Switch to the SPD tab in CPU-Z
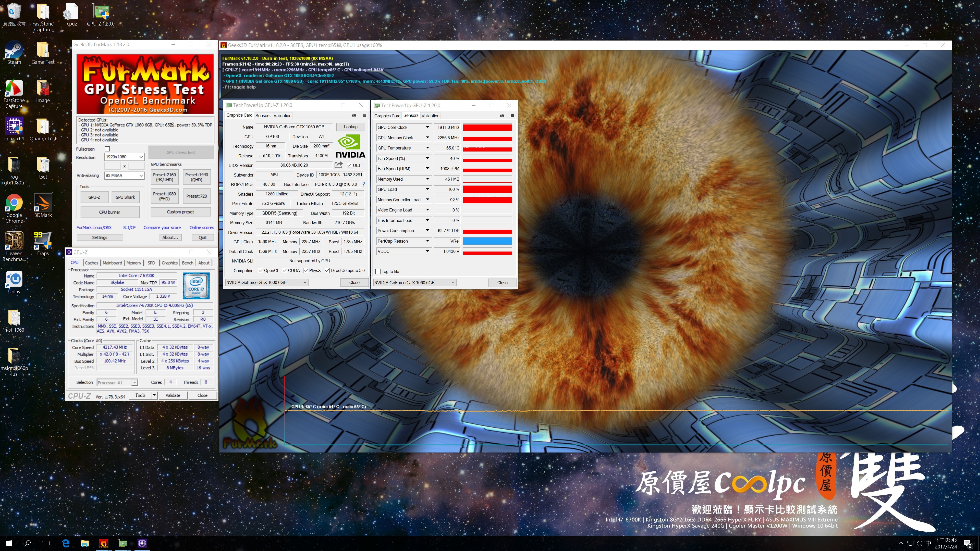 [x=151, y=263]
